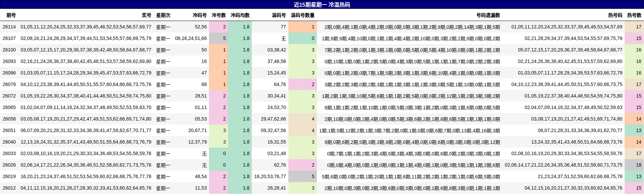Click warm code cell 16,31,55
644x194 pixels.
click(277, 142)
